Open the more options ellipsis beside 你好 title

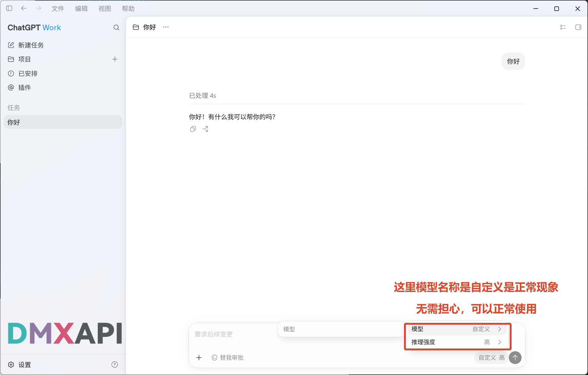(166, 27)
